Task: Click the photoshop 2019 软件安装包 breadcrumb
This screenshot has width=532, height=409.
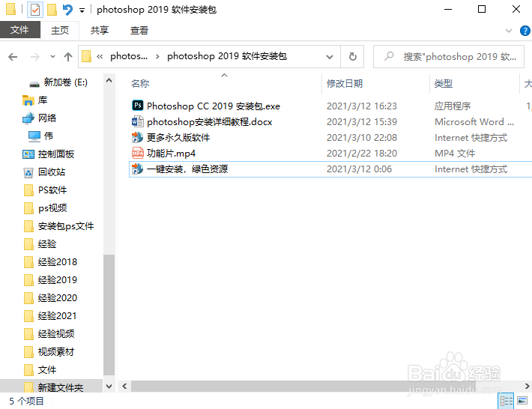Action: 227,56
